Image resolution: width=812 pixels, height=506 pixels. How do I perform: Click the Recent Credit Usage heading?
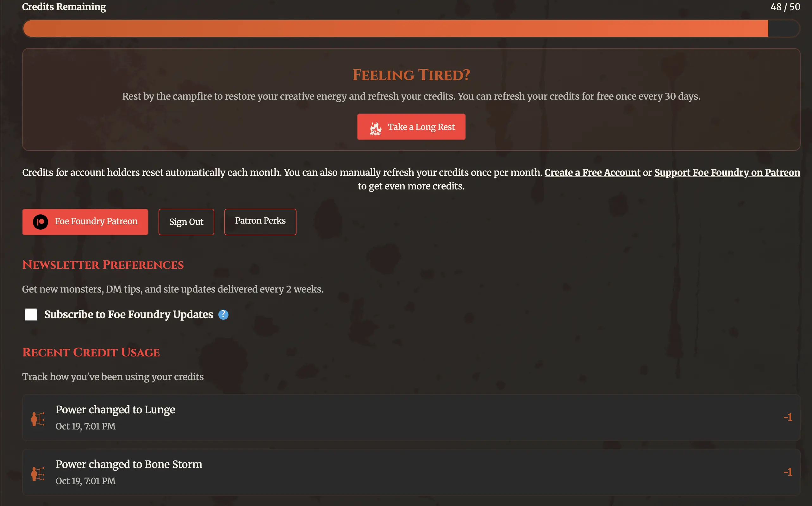tap(91, 352)
